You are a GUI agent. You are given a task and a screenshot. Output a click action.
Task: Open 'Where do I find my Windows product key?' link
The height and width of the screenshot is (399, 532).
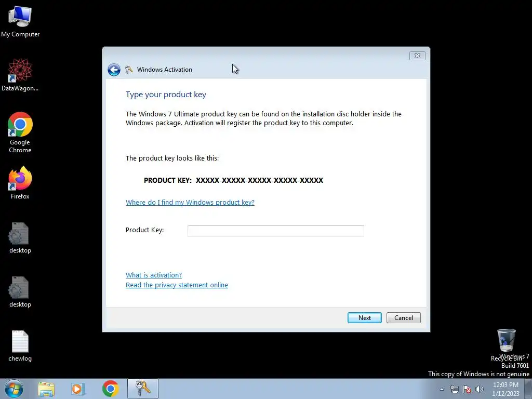190,202
